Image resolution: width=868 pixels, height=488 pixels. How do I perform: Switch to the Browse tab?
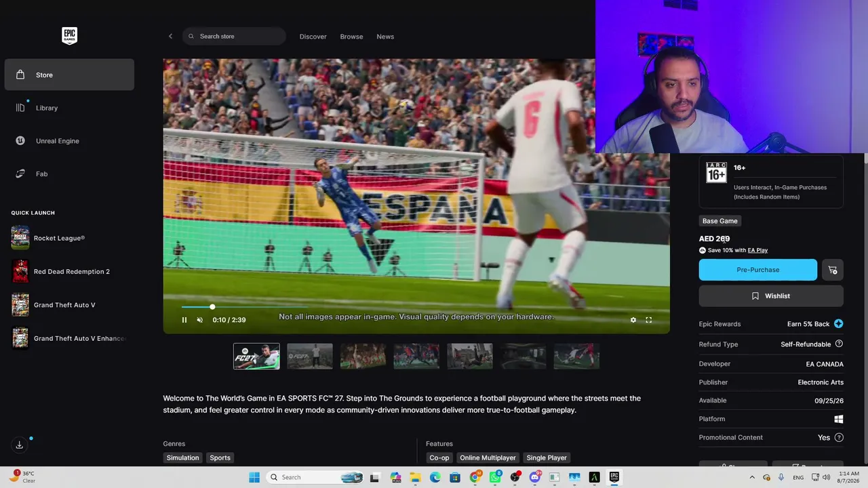pyautogui.click(x=351, y=37)
